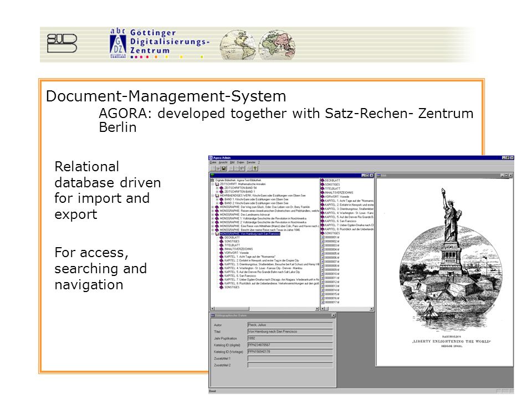Collapse MONOGRAPHIE Von Hamburg nach San Francisco
Viewport: 532px width, 399px height.
[x=213, y=234]
